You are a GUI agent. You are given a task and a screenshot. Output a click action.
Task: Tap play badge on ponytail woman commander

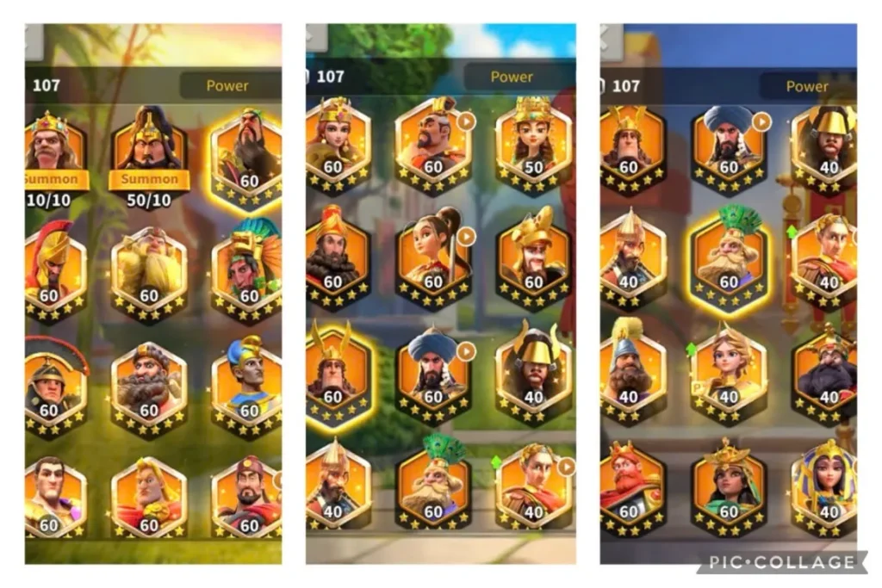(466, 237)
